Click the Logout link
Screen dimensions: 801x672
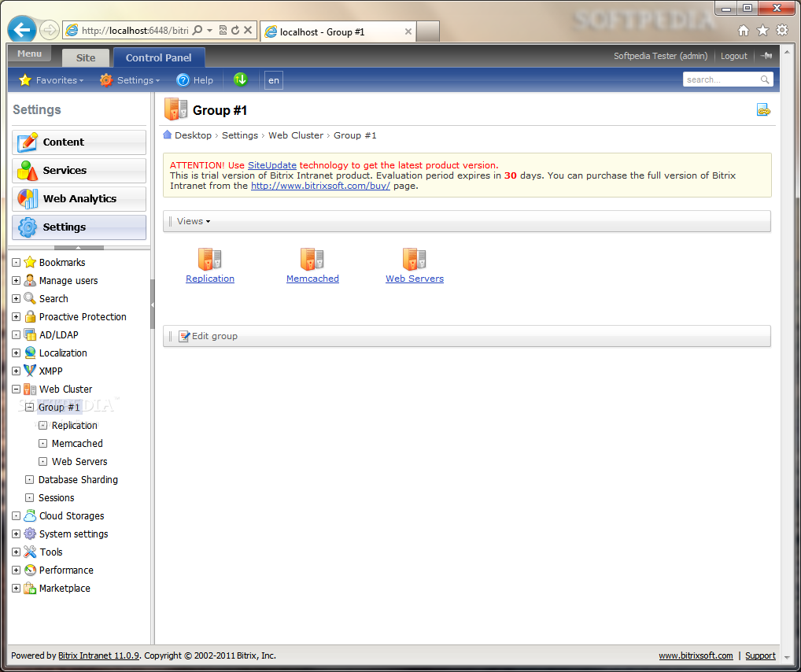click(733, 56)
